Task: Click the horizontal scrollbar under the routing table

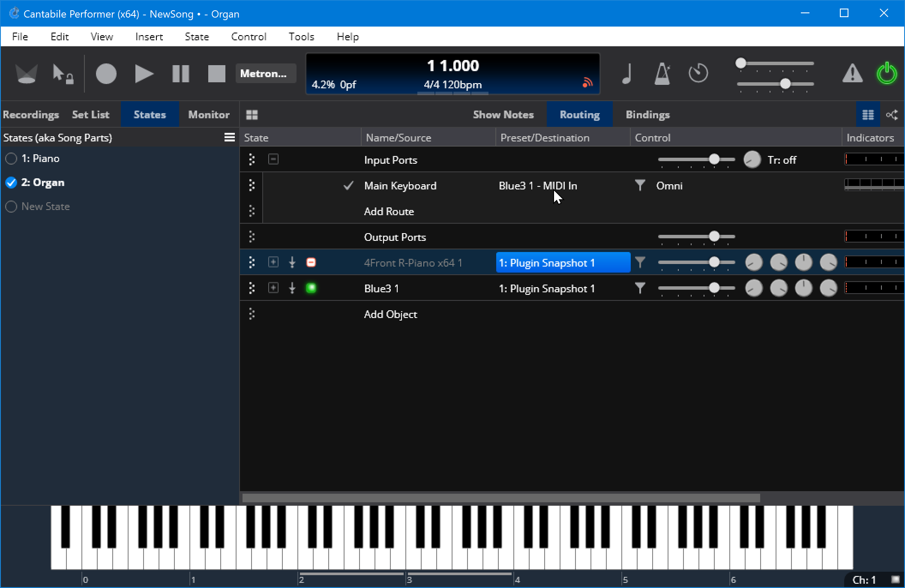Action: click(501, 498)
